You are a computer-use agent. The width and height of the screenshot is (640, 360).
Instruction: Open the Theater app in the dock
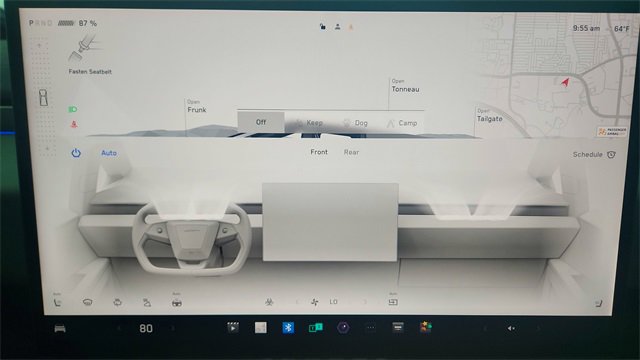[x=233, y=327]
